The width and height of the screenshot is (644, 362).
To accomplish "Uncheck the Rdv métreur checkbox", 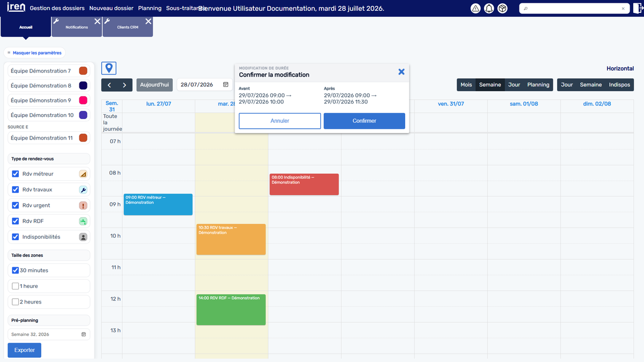I will [16, 174].
